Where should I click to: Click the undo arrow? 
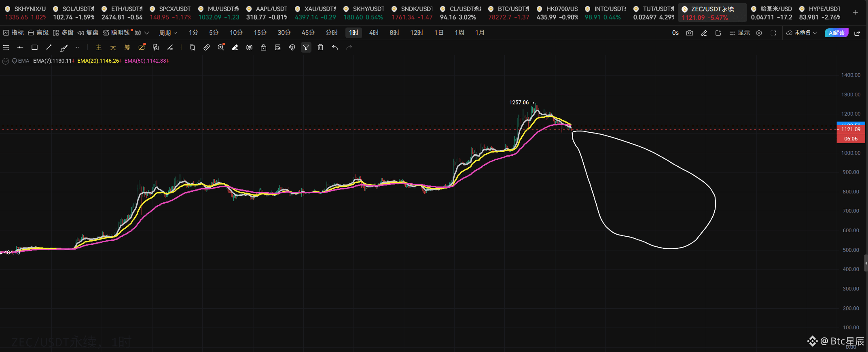[x=334, y=47]
